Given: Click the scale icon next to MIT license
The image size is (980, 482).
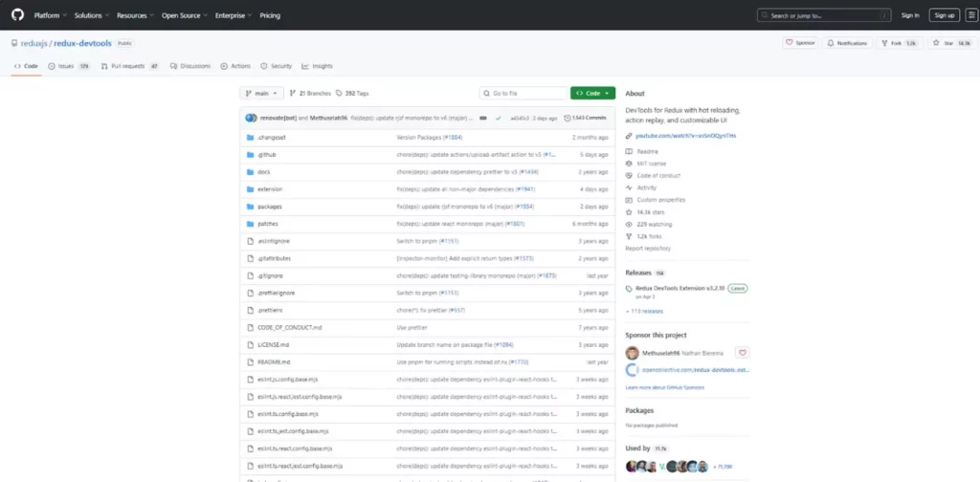Looking at the screenshot, I should pos(630,164).
